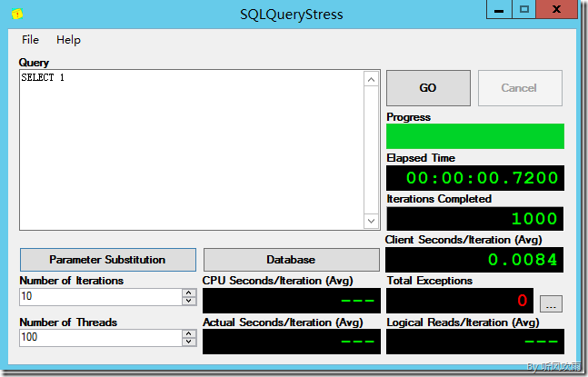588x377 pixels.
Task: Open Parameter Substitution dialog
Action: pos(107,260)
